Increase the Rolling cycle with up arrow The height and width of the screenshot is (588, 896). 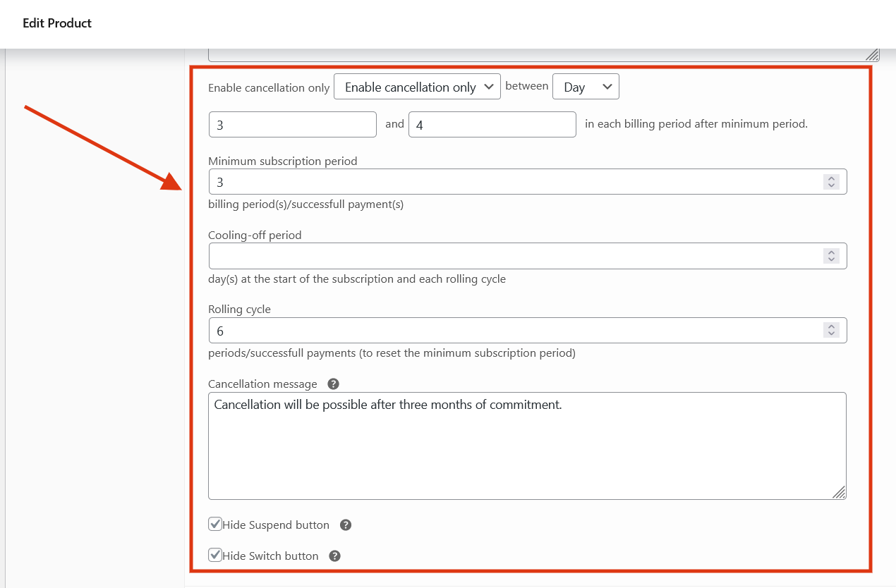coord(831,326)
